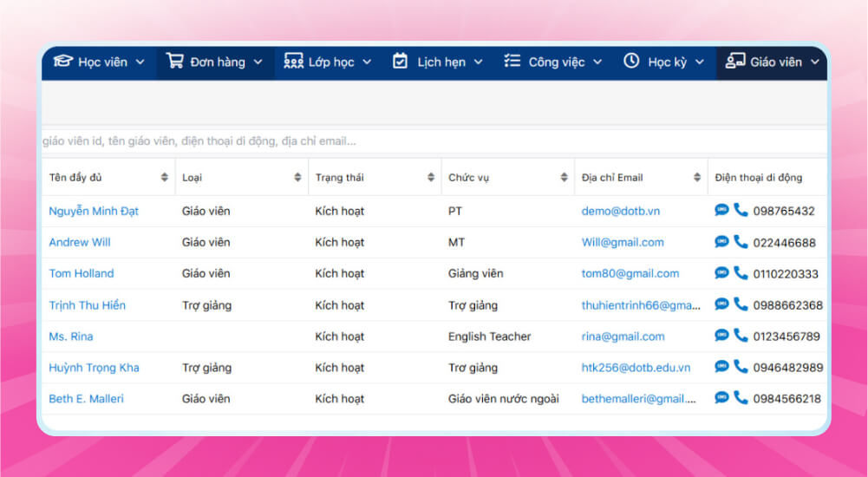Send SMS to Beth E. Malleri
The width and height of the screenshot is (868, 477).
721,398
